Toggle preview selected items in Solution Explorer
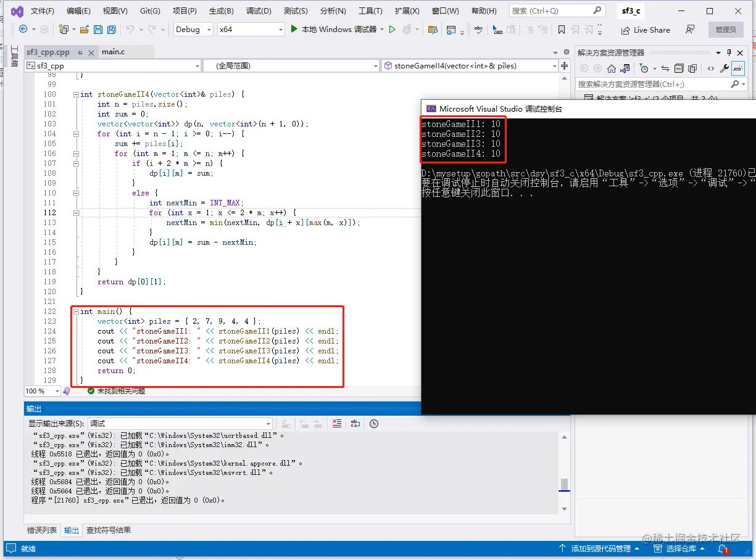The image size is (756, 560). [738, 68]
